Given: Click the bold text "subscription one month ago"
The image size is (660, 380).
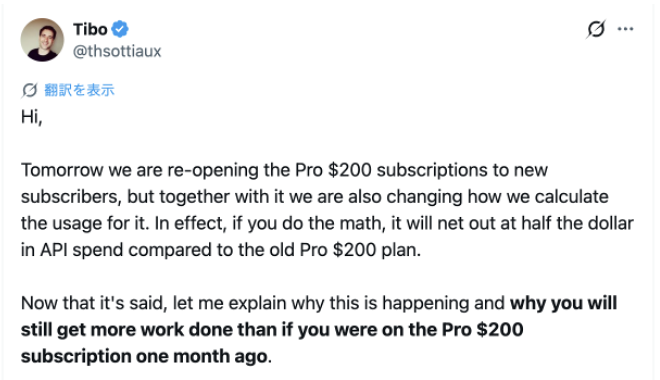Looking at the screenshot, I should 144,356.
